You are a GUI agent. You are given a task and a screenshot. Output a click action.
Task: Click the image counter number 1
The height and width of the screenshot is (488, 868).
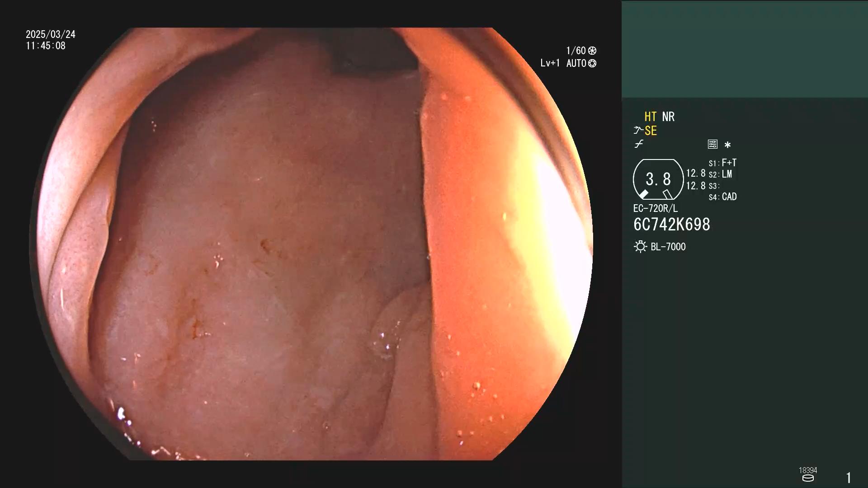point(849,478)
